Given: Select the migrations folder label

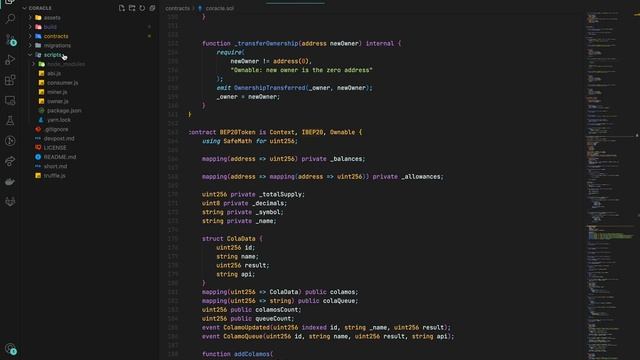Looking at the screenshot, I should click(x=57, y=45).
